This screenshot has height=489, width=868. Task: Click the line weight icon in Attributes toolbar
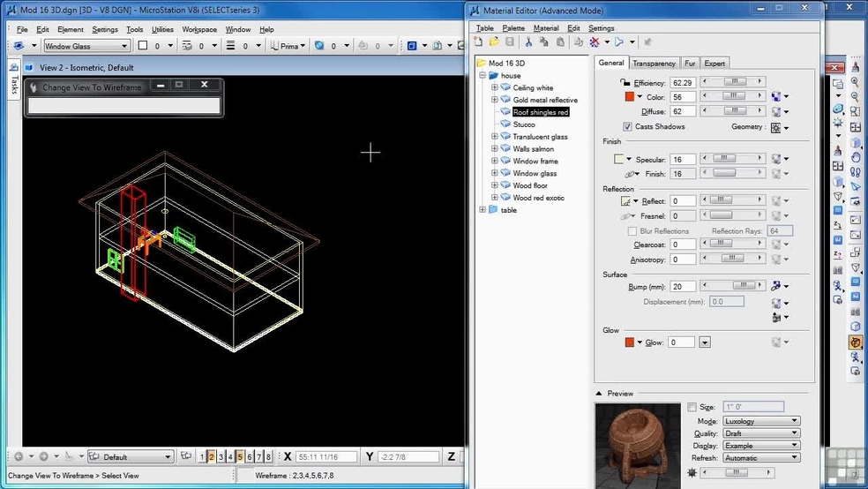click(x=231, y=46)
